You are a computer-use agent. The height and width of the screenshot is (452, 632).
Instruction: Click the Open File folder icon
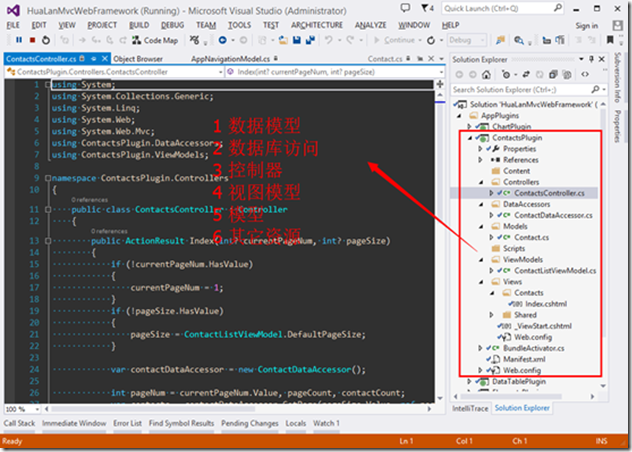[283, 40]
